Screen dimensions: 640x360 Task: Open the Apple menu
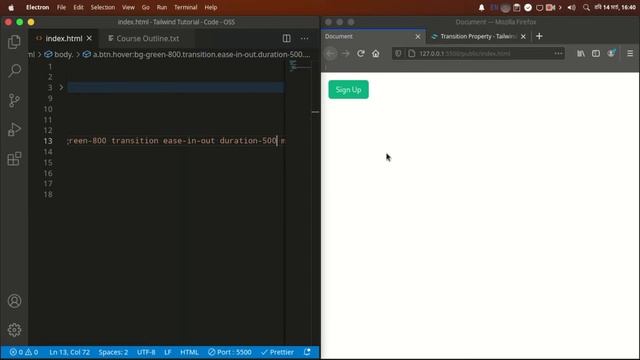[x=11, y=7]
